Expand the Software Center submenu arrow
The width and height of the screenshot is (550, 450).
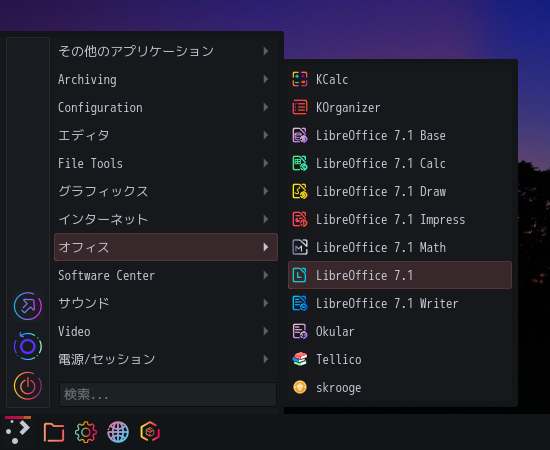coord(266,275)
